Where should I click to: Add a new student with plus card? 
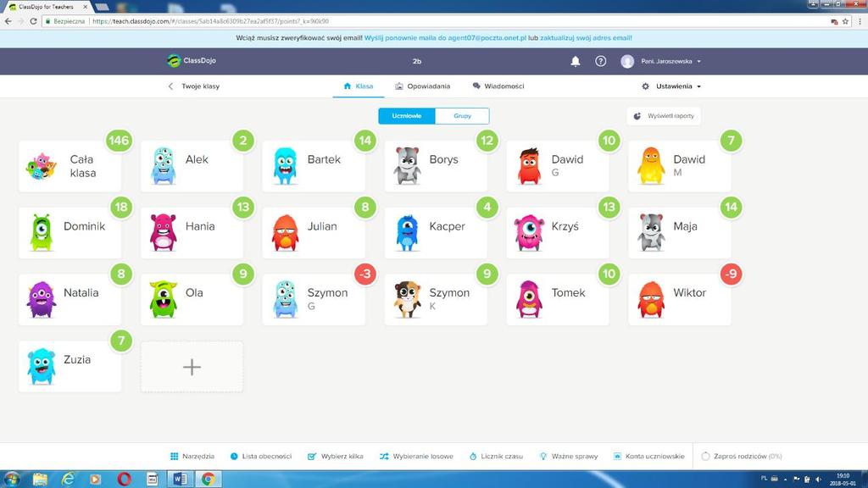(x=192, y=367)
